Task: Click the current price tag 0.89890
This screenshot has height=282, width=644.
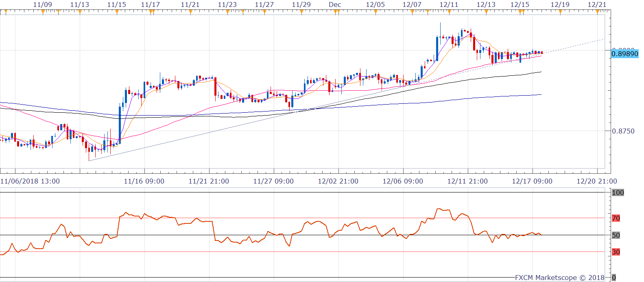Action: [x=625, y=54]
